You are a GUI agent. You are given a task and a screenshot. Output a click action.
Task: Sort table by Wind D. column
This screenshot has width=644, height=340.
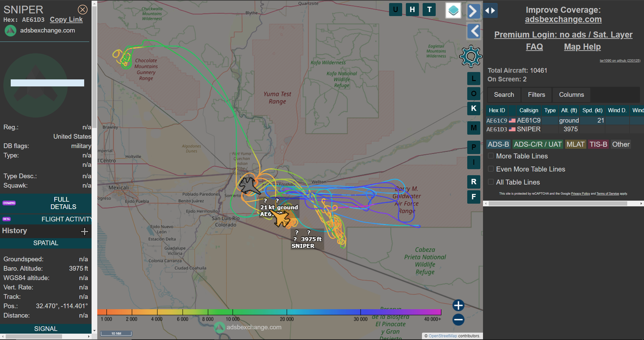617,110
